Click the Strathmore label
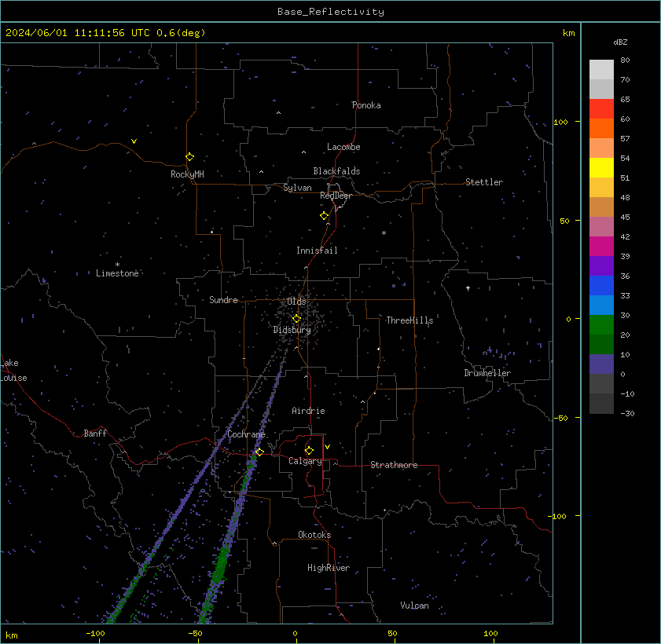This screenshot has width=661, height=644. click(394, 465)
